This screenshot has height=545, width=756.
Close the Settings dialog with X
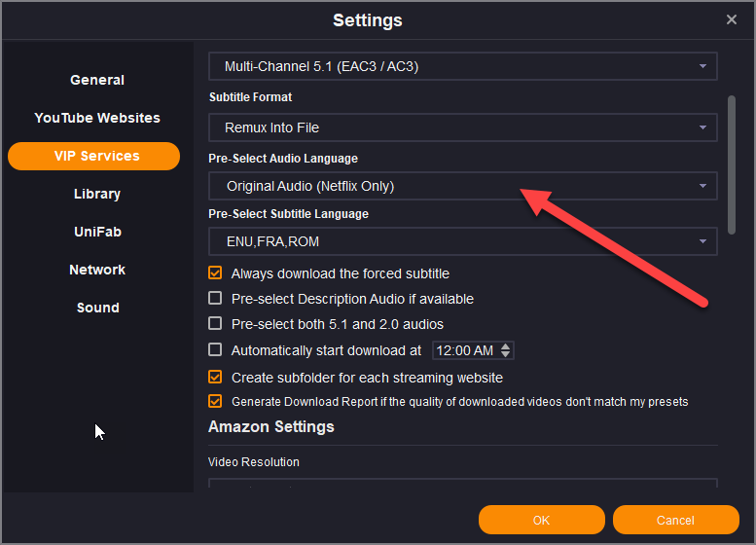pyautogui.click(x=732, y=19)
